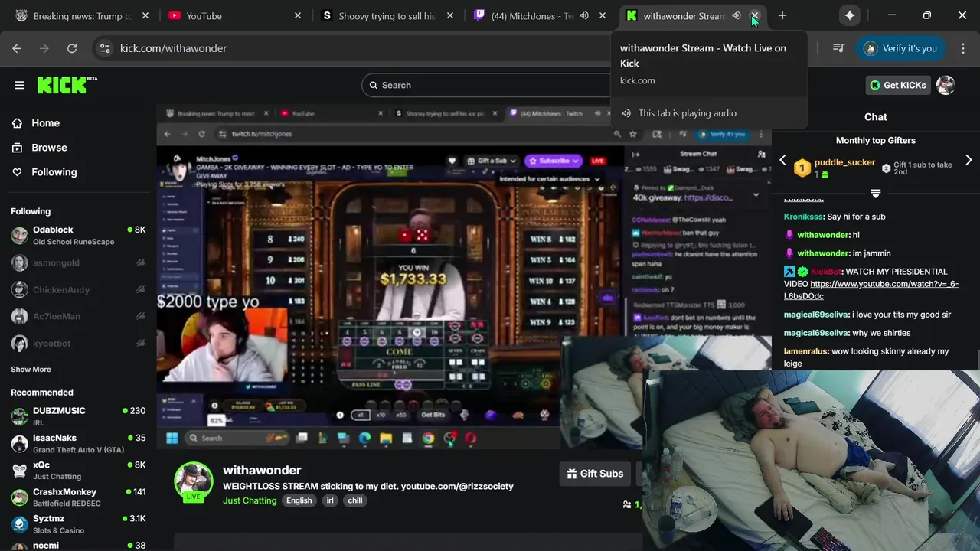Viewport: 980px width, 551px height.
Task: Open a new browser tab
Action: (782, 15)
